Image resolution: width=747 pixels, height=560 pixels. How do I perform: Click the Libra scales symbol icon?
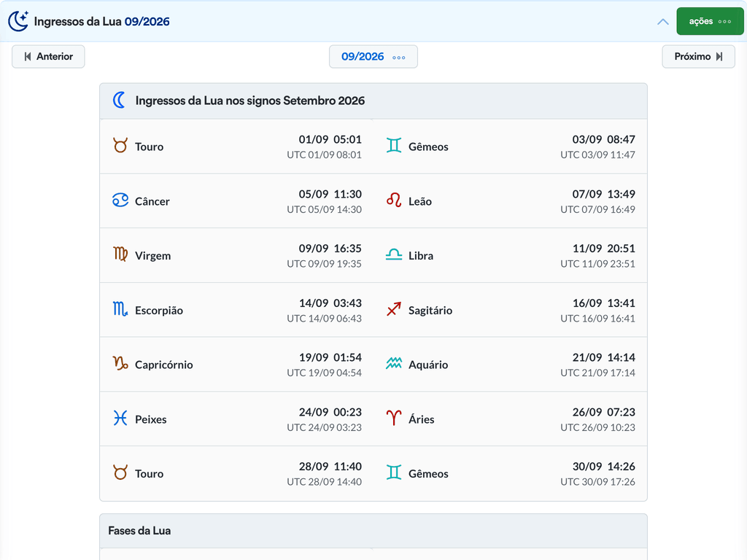(x=394, y=254)
